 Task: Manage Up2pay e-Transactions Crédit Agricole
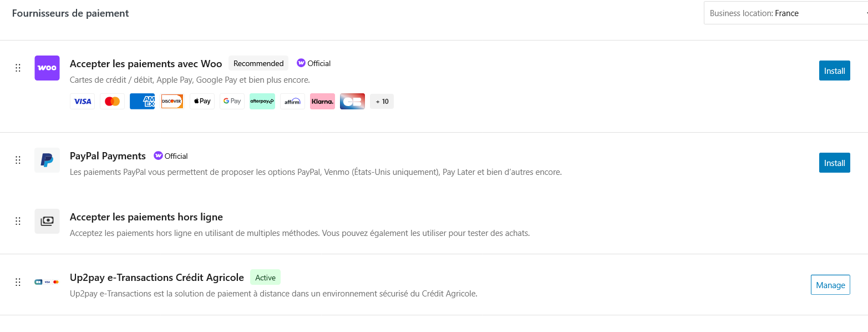[x=830, y=285]
